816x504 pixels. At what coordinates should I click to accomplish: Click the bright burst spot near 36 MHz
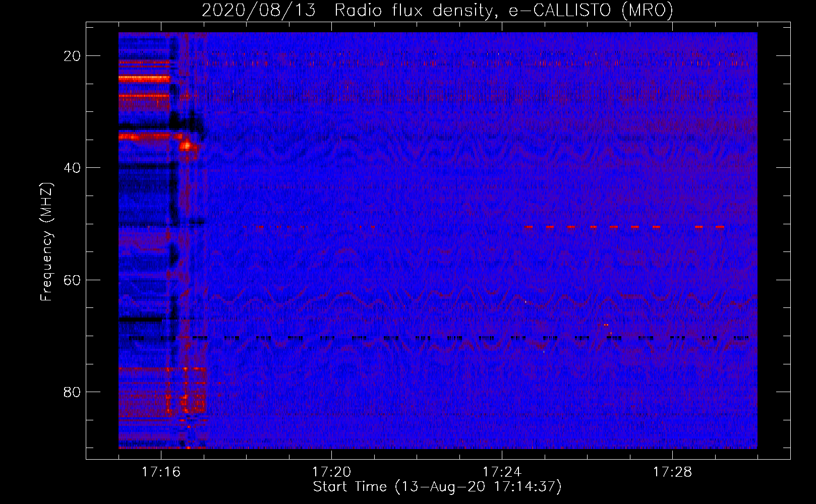[186, 146]
